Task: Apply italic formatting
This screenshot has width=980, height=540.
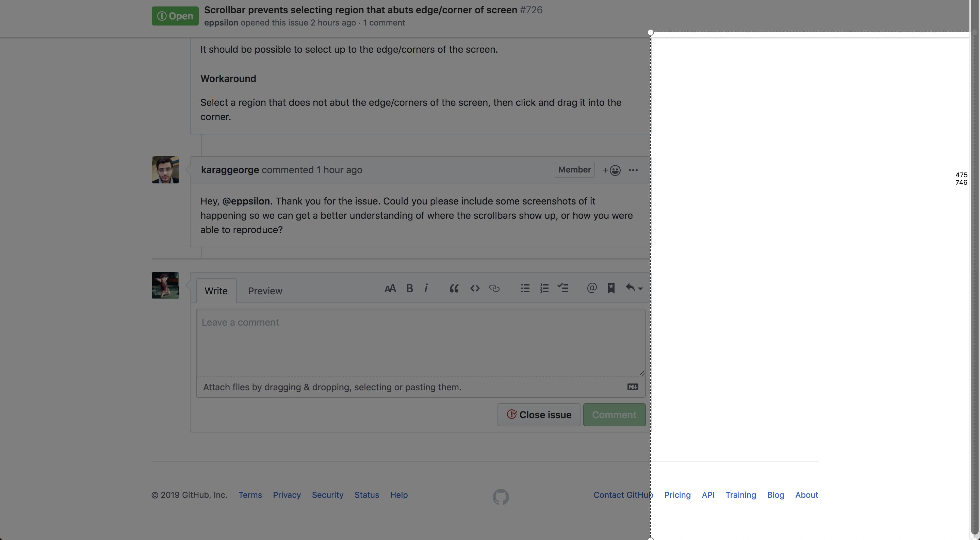Action: pyautogui.click(x=426, y=288)
